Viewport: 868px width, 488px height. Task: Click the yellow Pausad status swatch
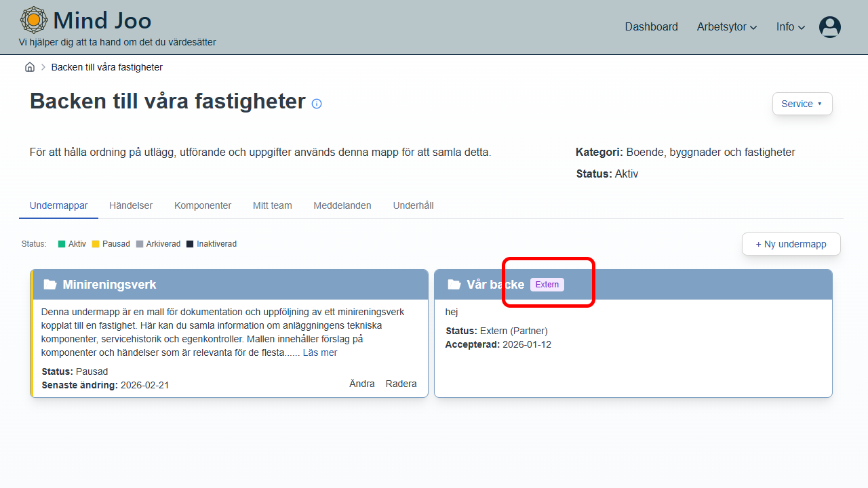point(96,244)
